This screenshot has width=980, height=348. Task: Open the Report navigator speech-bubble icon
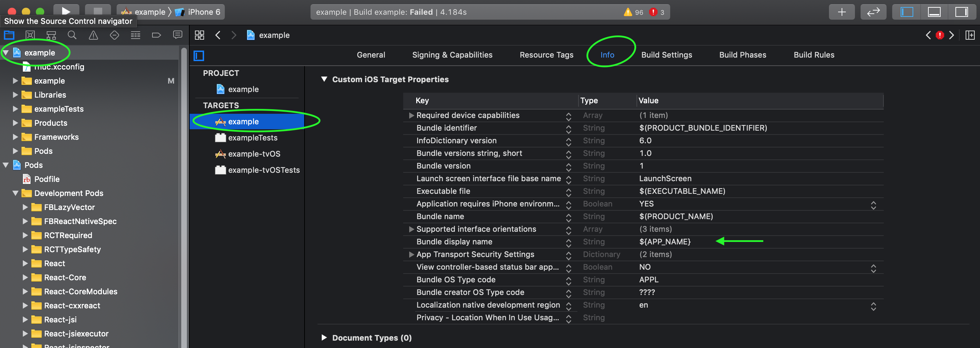(177, 35)
